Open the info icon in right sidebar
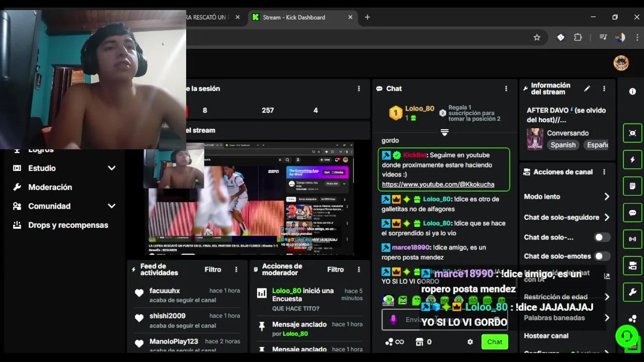 [632, 92]
